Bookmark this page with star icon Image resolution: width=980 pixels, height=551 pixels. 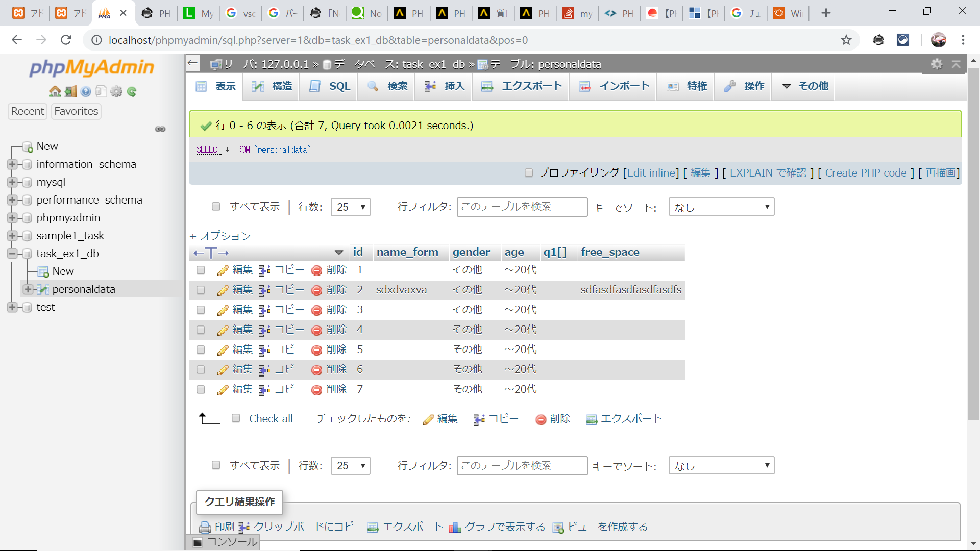tap(846, 40)
